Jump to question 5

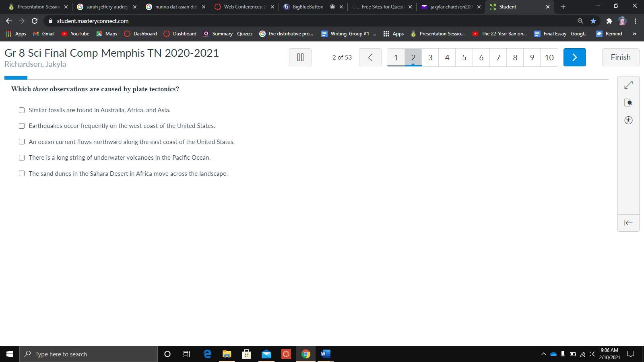464,57
